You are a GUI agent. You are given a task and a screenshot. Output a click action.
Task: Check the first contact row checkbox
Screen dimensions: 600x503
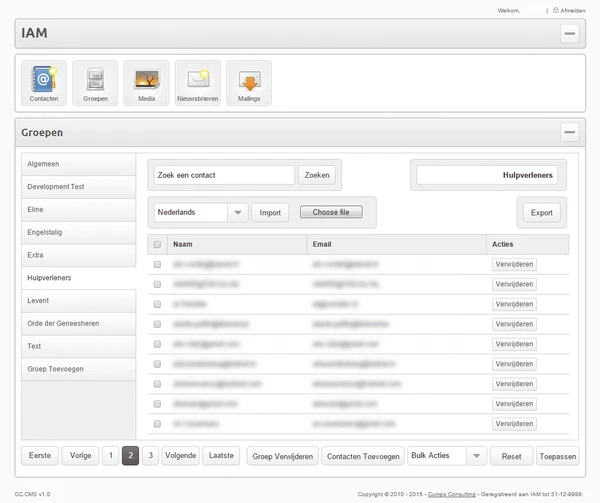[x=157, y=264]
